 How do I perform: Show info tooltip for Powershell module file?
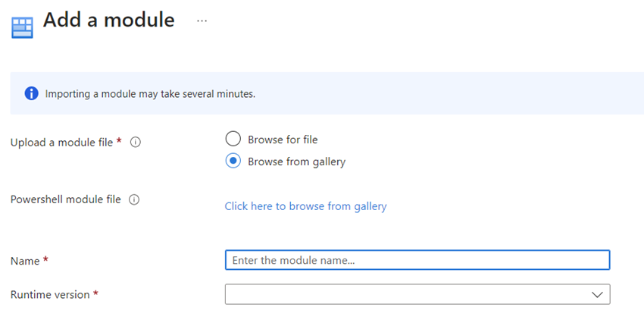coord(134,199)
